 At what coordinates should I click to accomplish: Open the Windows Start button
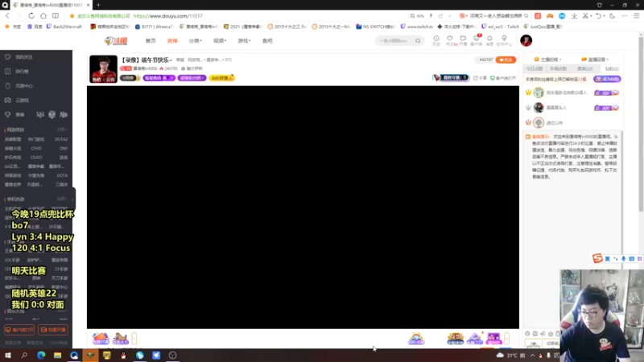tap(8, 355)
